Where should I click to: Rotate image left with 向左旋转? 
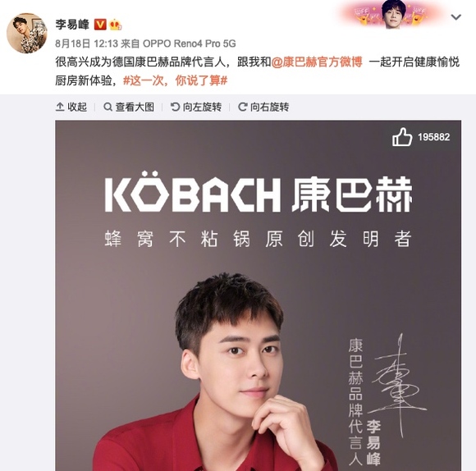click(196, 107)
